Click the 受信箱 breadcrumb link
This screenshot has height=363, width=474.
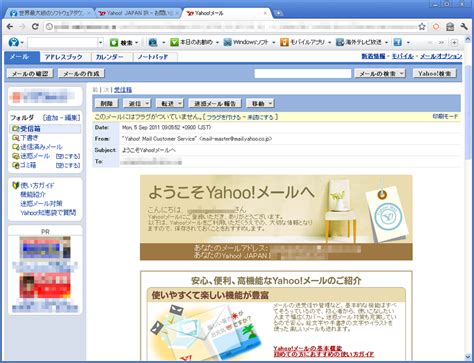[x=123, y=90]
